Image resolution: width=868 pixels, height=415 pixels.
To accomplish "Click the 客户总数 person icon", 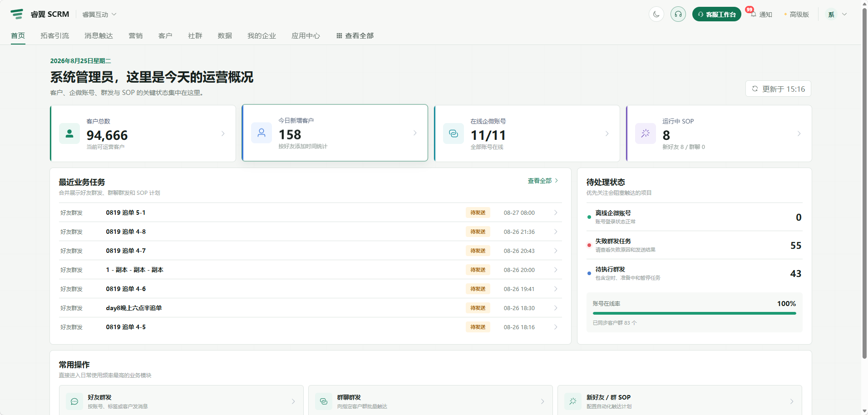I will 69,133.
